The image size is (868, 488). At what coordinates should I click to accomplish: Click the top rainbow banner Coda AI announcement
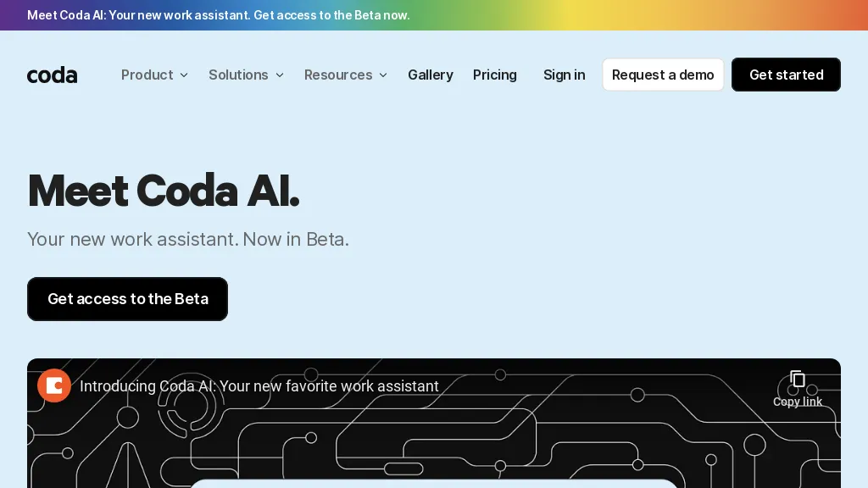(x=218, y=15)
